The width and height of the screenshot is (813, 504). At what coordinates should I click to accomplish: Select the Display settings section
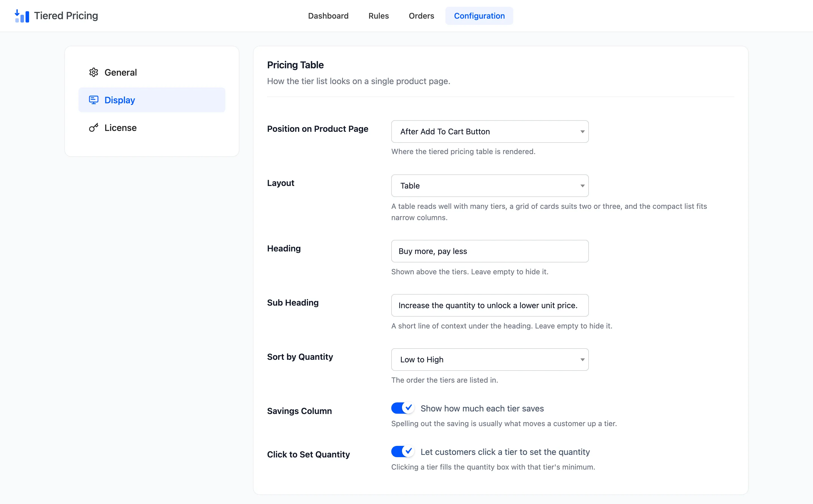pyautogui.click(x=152, y=100)
